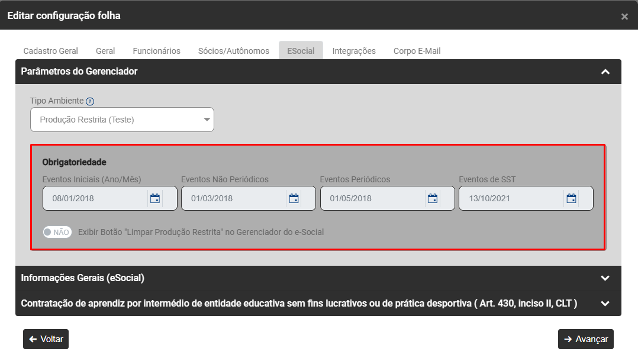Click the Eventos Periódicos date field

point(387,198)
